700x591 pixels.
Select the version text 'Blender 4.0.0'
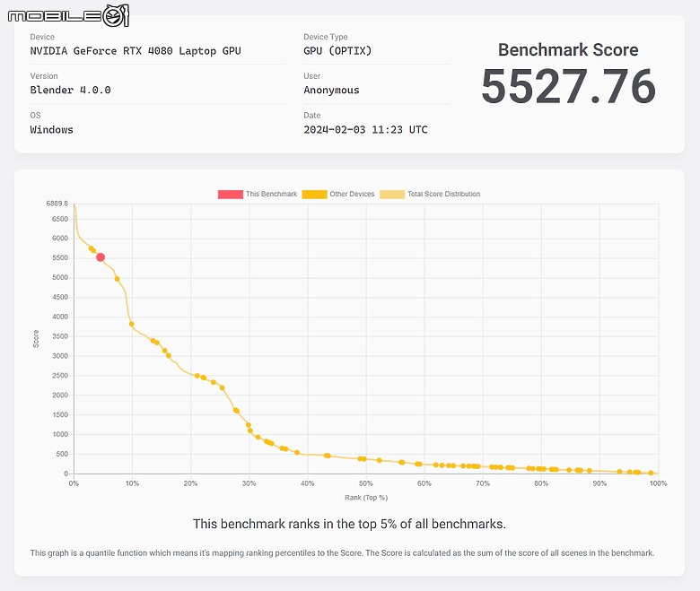(70, 90)
